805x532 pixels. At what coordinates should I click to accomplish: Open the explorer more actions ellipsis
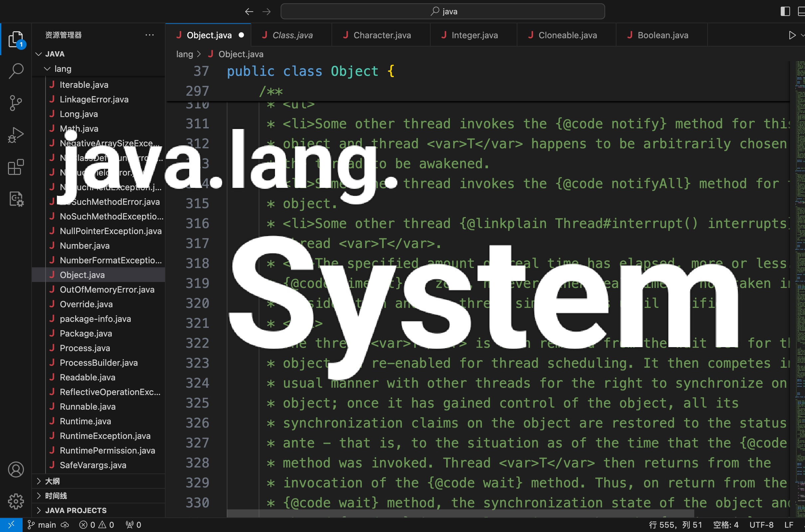[149, 35]
